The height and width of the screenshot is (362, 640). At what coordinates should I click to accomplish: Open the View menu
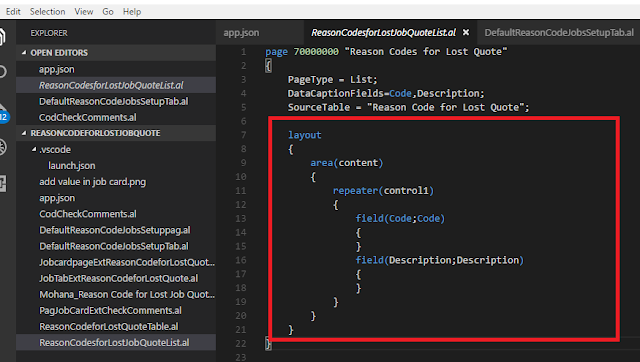pyautogui.click(x=84, y=11)
